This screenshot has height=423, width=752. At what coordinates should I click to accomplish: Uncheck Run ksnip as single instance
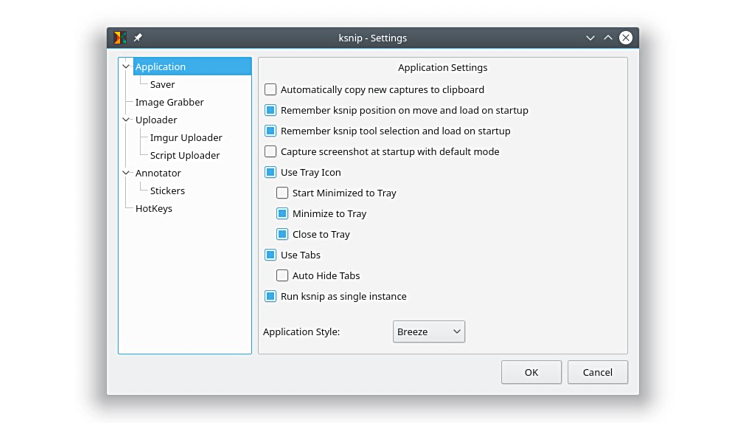tap(271, 297)
